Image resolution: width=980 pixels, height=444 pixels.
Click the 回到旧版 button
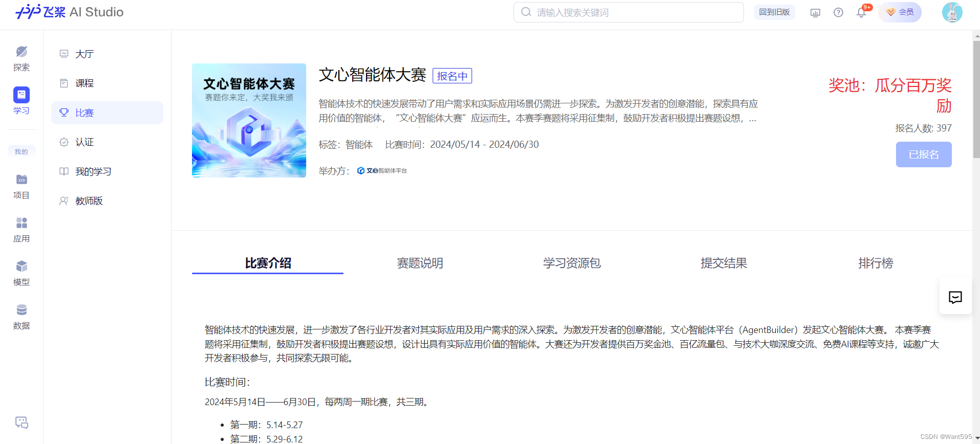(774, 12)
